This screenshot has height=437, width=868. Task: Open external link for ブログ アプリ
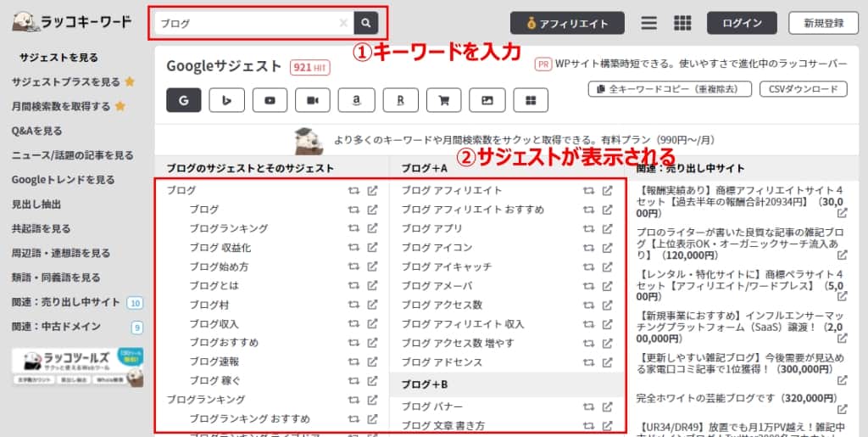607,229
